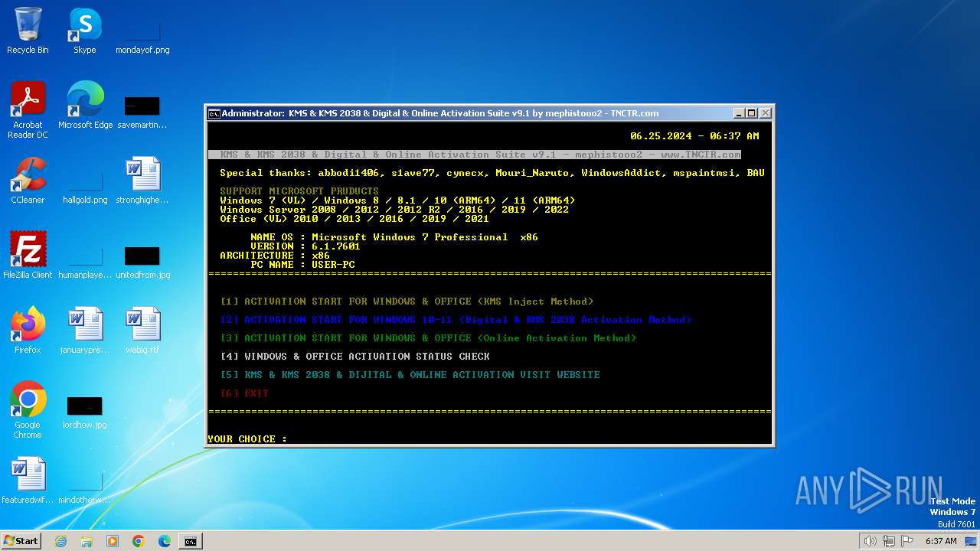Maximize the Activation Suite console window
Screen dimensions: 980x551
pos(752,113)
